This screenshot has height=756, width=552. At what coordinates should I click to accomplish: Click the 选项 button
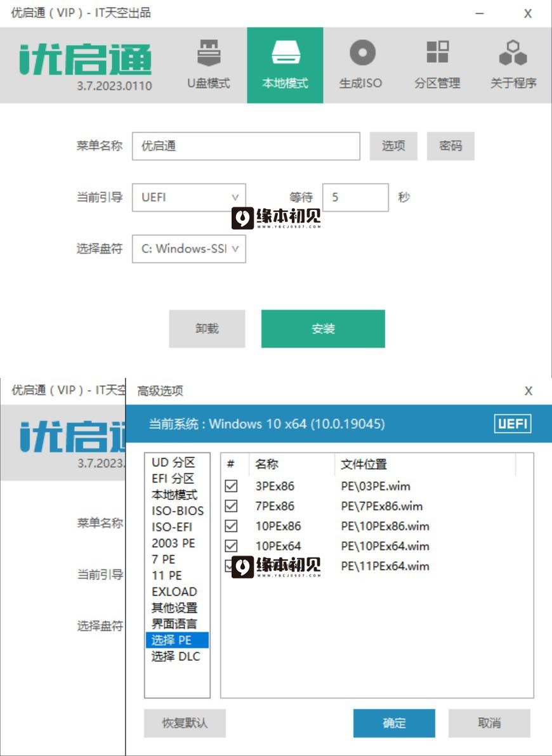[x=393, y=146]
